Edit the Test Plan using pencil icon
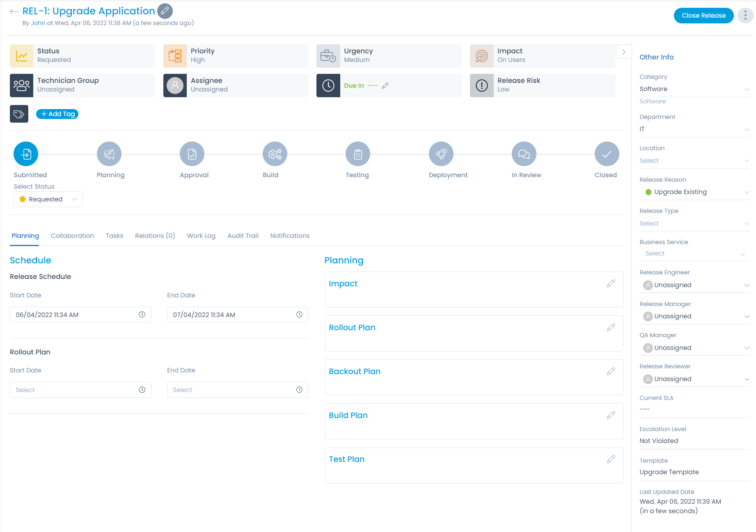This screenshot has width=756, height=532. tap(611, 459)
